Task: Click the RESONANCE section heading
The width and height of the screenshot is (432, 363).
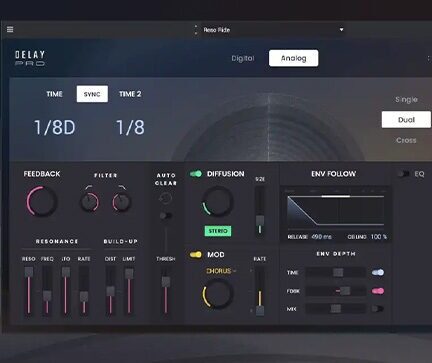Action: [57, 241]
